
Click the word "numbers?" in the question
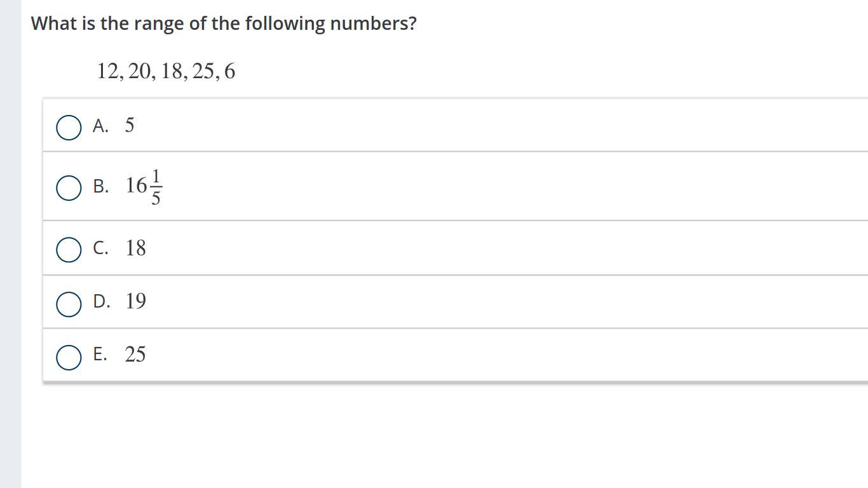pos(374,24)
